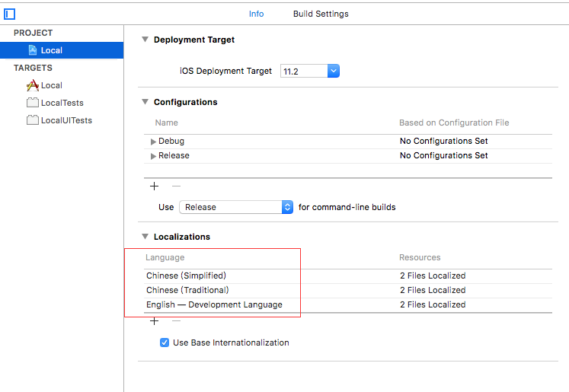Open iOS Deployment Target version dropdown
This screenshot has width=569, height=392.
pyautogui.click(x=334, y=71)
